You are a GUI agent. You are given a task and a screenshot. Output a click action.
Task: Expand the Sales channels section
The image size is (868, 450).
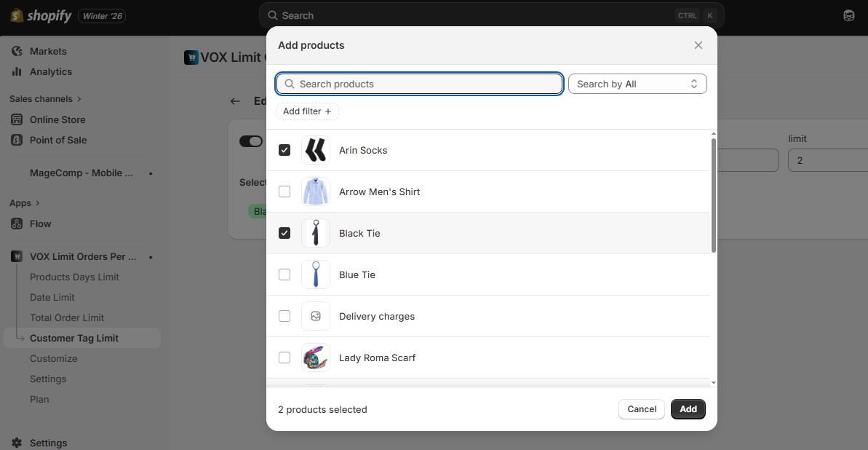pos(79,99)
